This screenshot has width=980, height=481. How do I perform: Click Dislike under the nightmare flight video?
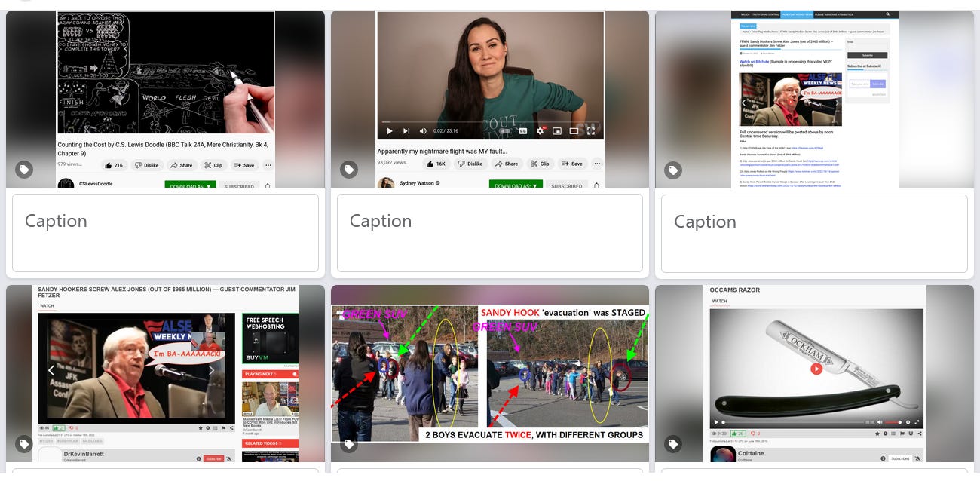[471, 163]
